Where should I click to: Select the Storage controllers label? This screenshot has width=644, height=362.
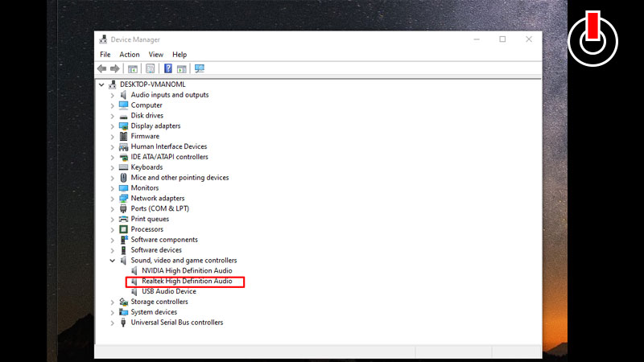159,302
